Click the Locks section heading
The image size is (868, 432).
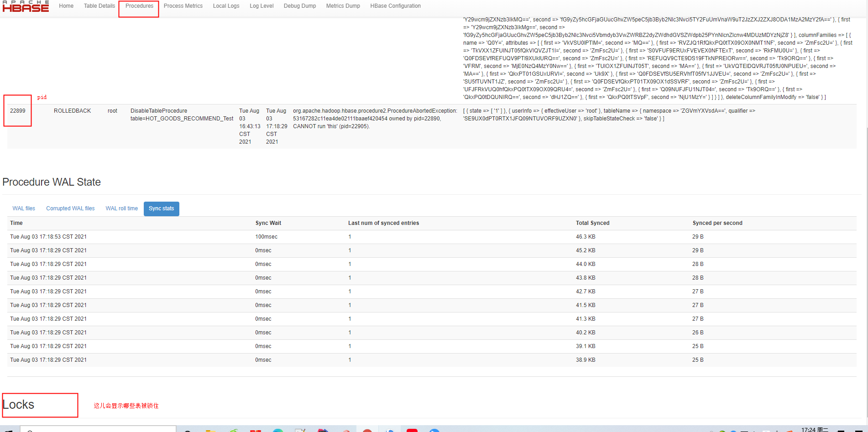[18, 405]
